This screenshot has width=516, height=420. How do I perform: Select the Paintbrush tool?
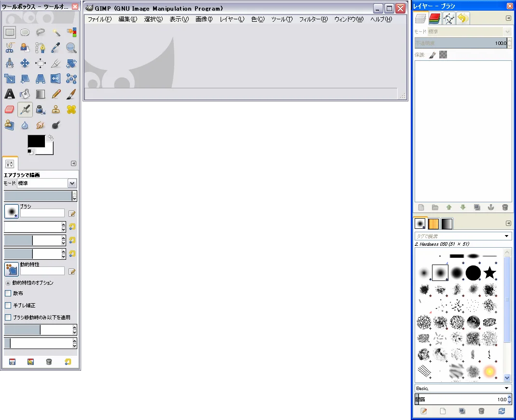pyautogui.click(x=71, y=94)
